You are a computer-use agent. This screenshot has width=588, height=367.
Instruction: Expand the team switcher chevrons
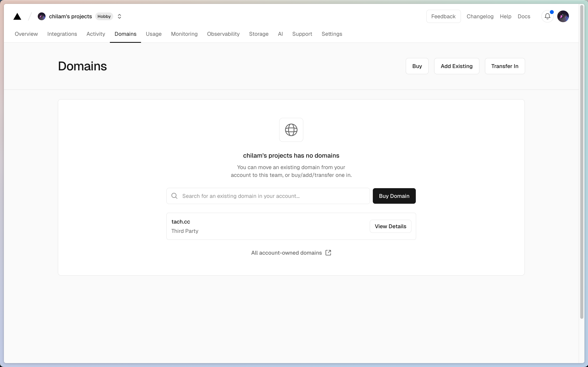[119, 16]
